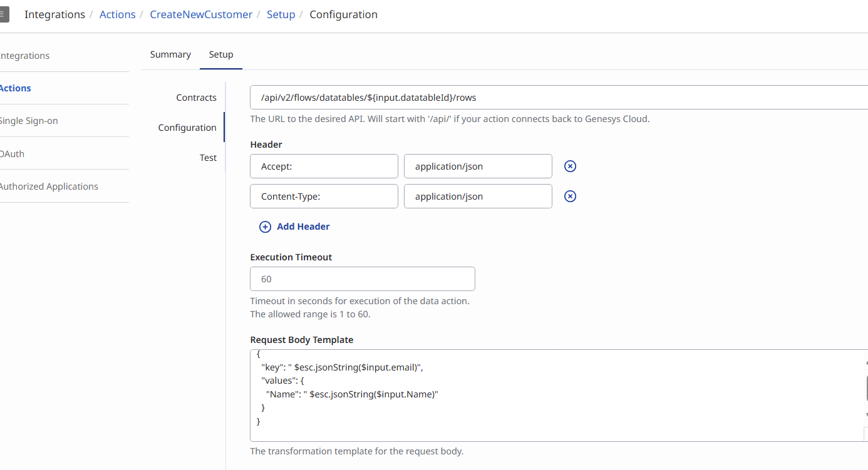868x470 pixels.
Task: Open Single Sign-on in the sidebar
Action: 28,121
